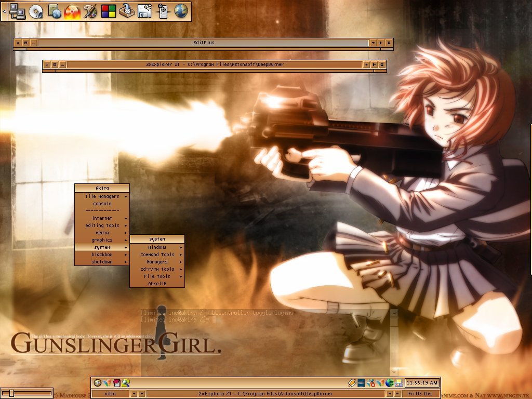The height and width of the screenshot is (399, 532).
Task: Click the console line 'bbcontroller toggleplugins'
Action: 252,313
